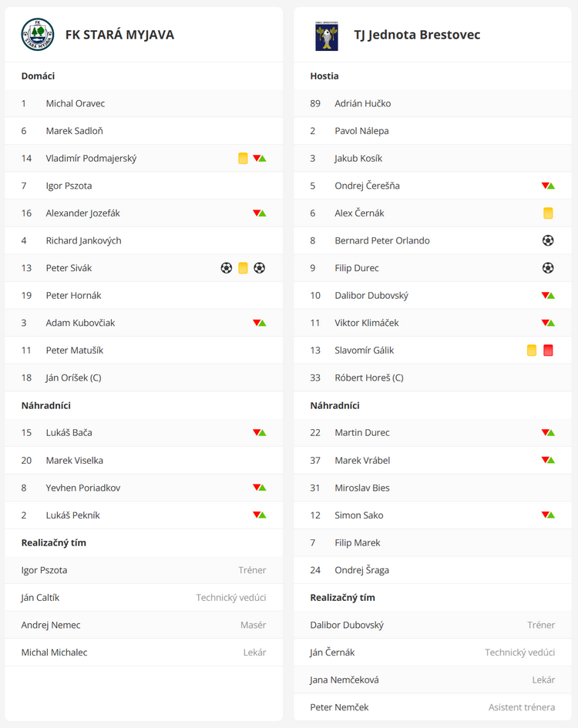
Task: Click Peter Sivák's yellow card icon
Action: [x=243, y=268]
